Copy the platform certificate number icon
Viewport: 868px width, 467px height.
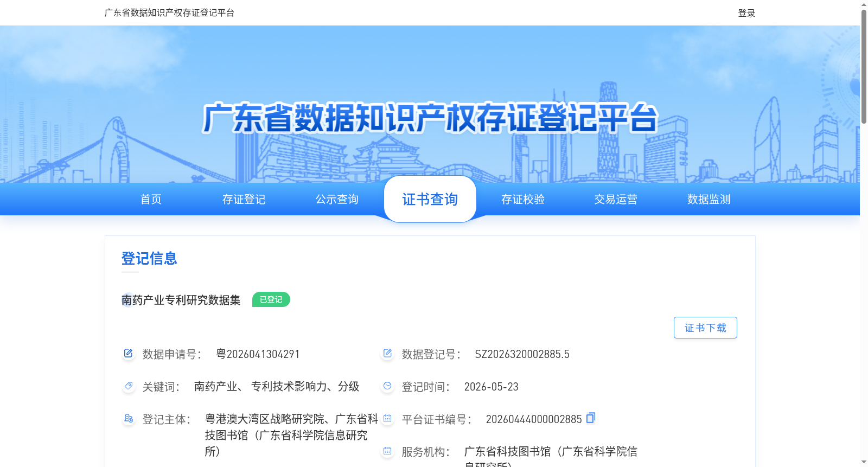[591, 418]
